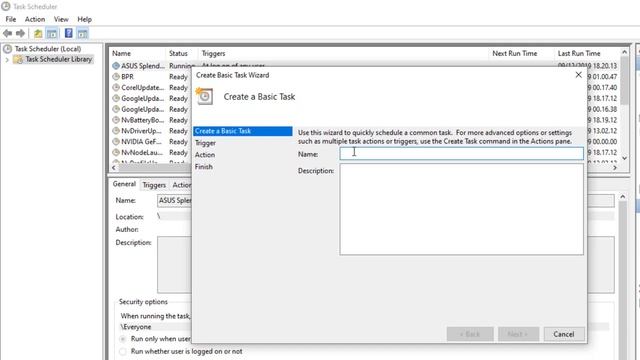Click the BPR 'Ready' status cell

click(178, 77)
